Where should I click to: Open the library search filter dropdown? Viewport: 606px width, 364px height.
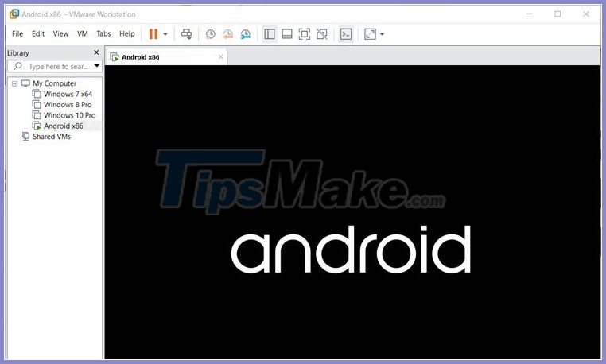point(96,66)
